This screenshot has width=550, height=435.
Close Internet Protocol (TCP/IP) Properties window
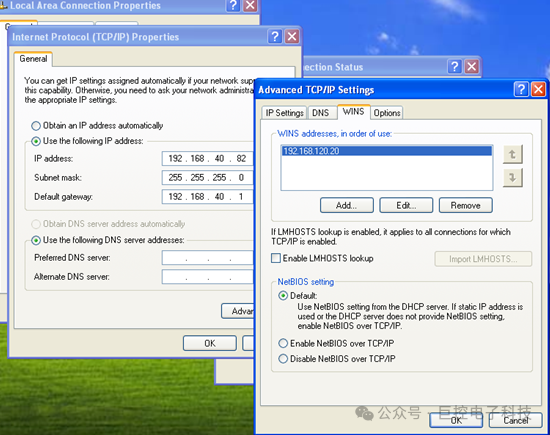pos(292,36)
